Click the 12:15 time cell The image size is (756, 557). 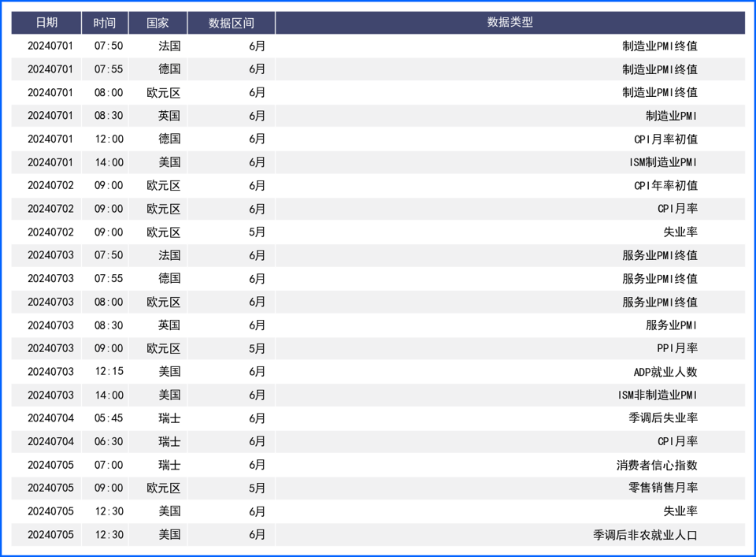109,372
